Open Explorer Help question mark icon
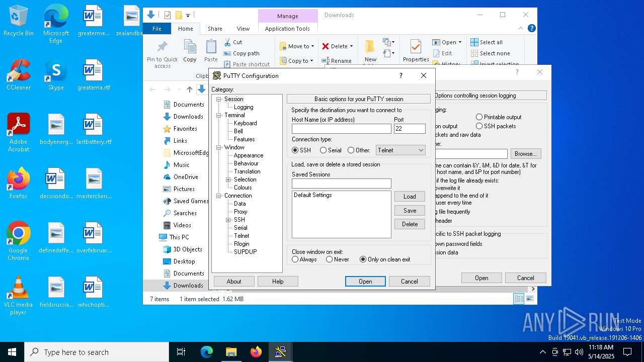The image size is (644, 362). 531,29
